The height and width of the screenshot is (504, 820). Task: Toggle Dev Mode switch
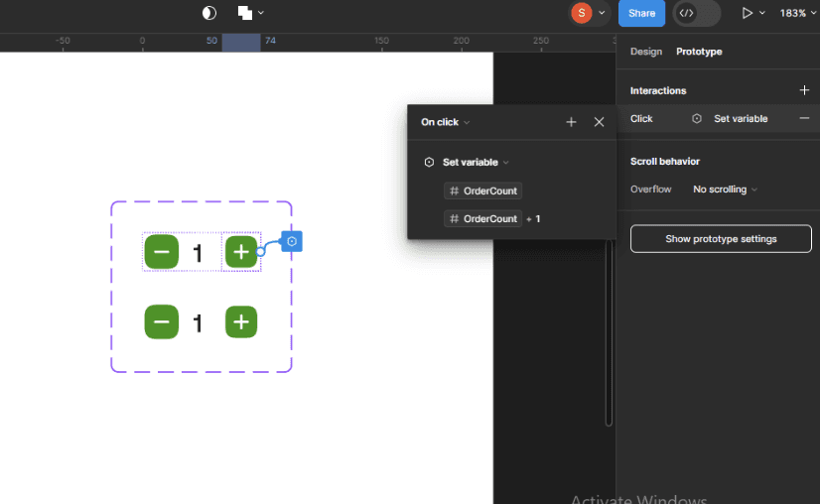pos(697,13)
